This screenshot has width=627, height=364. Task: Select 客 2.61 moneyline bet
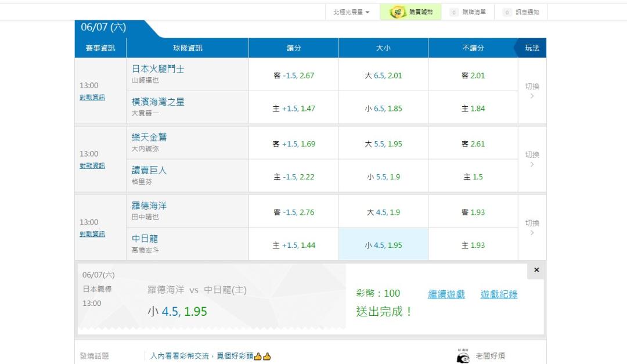tap(473, 143)
